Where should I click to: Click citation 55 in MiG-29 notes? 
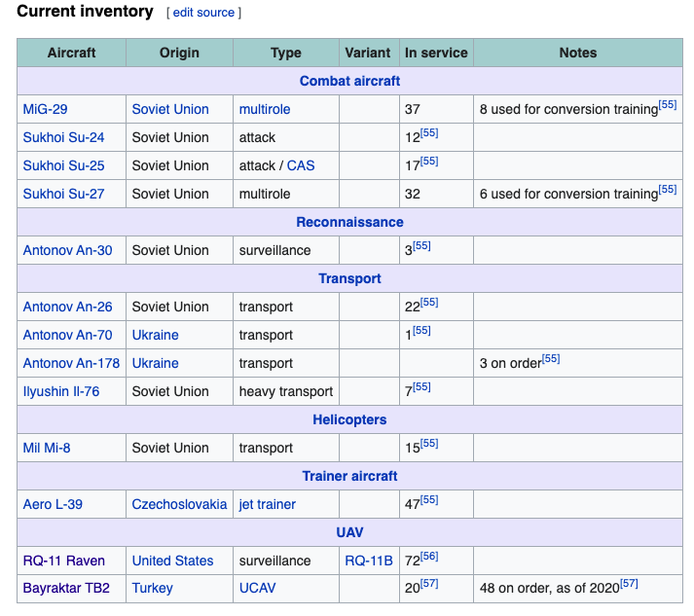point(668,105)
